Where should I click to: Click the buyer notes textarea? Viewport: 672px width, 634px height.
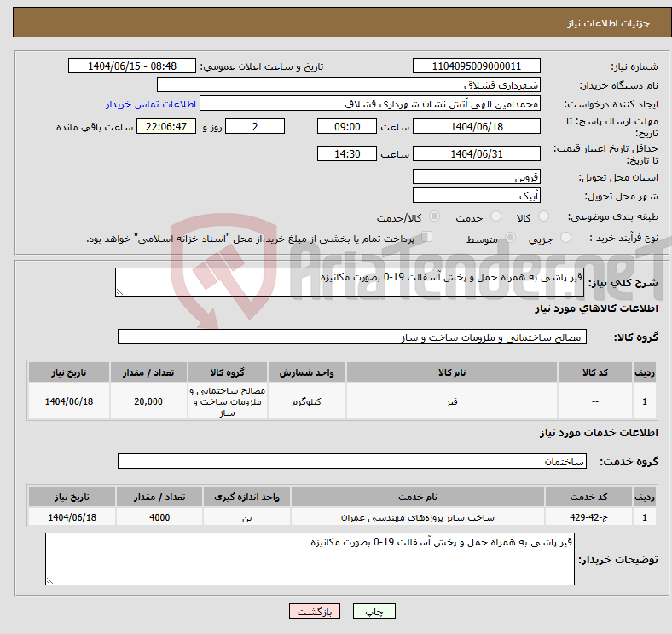310,559
